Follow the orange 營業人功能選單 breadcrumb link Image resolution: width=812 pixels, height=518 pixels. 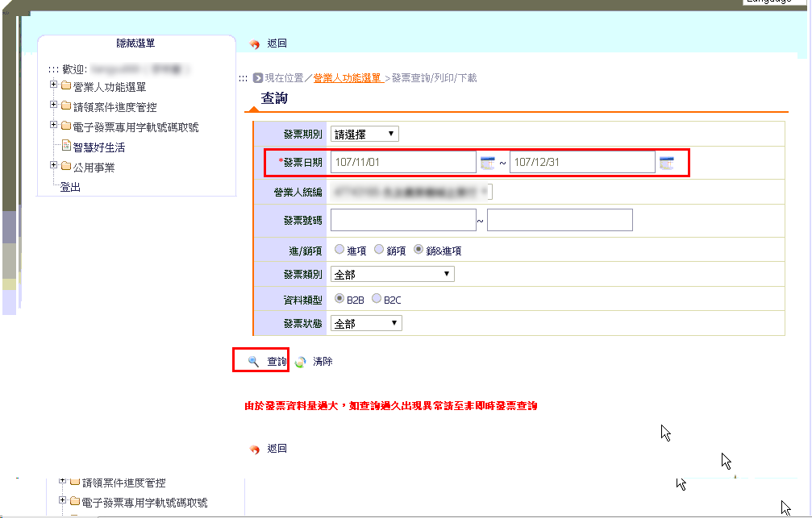[x=348, y=77]
